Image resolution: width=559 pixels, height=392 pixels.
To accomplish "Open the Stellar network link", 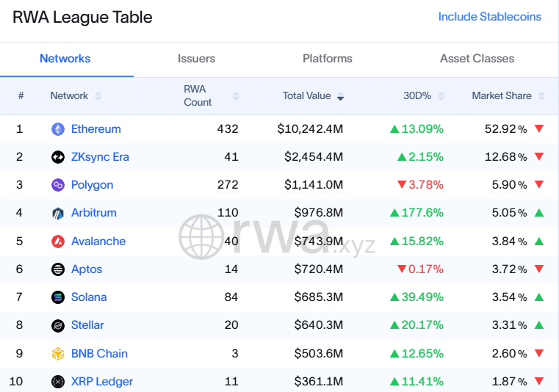I will 87,325.
